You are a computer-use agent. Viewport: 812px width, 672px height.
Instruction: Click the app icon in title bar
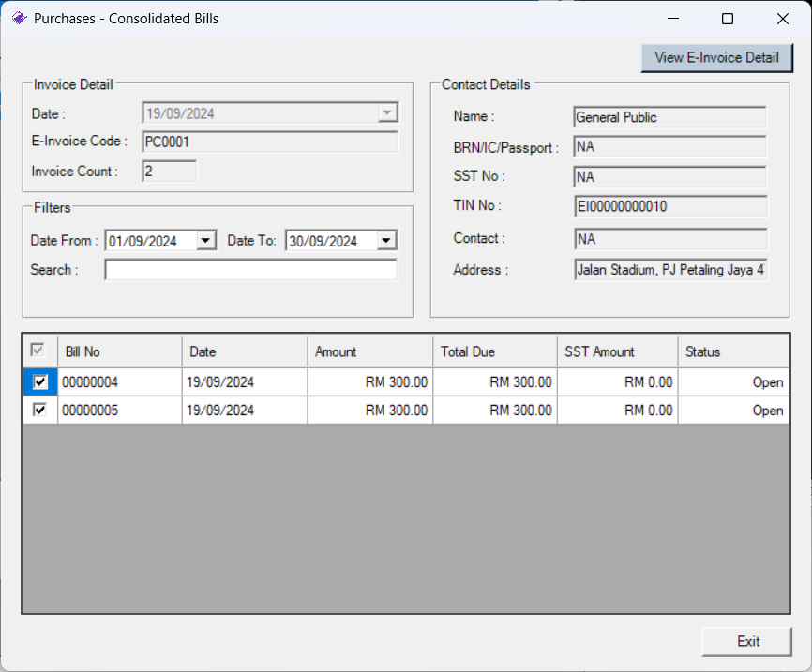pyautogui.click(x=19, y=19)
